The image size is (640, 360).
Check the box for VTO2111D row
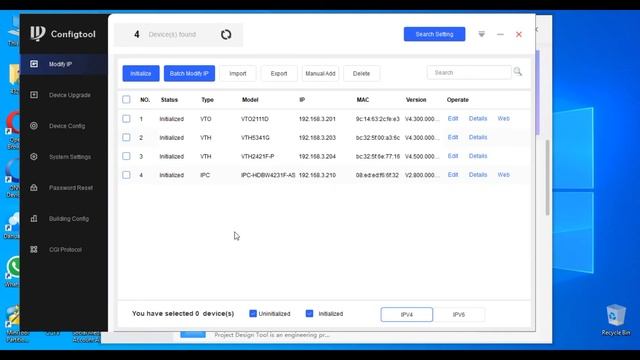[126, 118]
